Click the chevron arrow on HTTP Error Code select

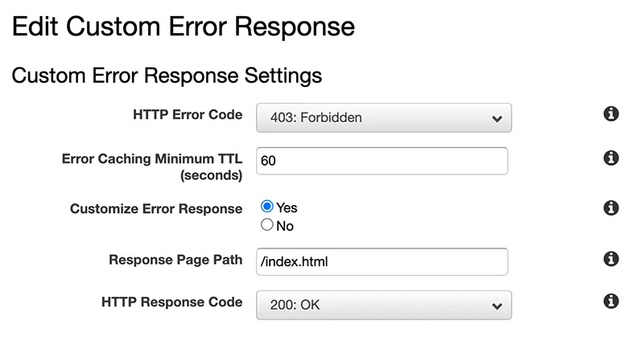click(495, 119)
